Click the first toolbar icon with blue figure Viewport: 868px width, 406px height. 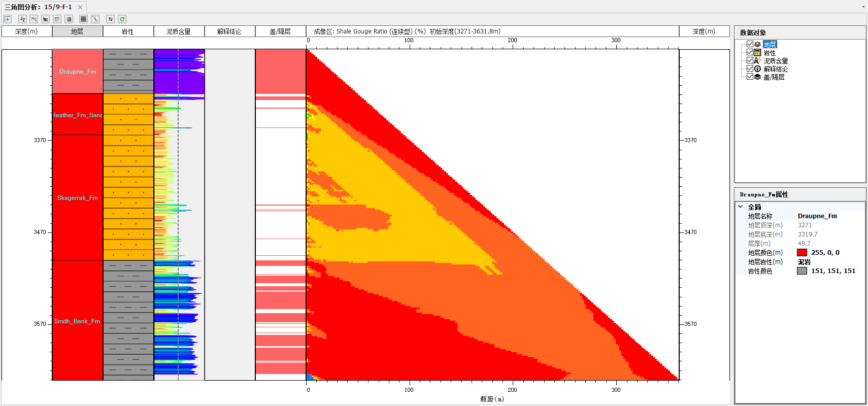(x=8, y=19)
